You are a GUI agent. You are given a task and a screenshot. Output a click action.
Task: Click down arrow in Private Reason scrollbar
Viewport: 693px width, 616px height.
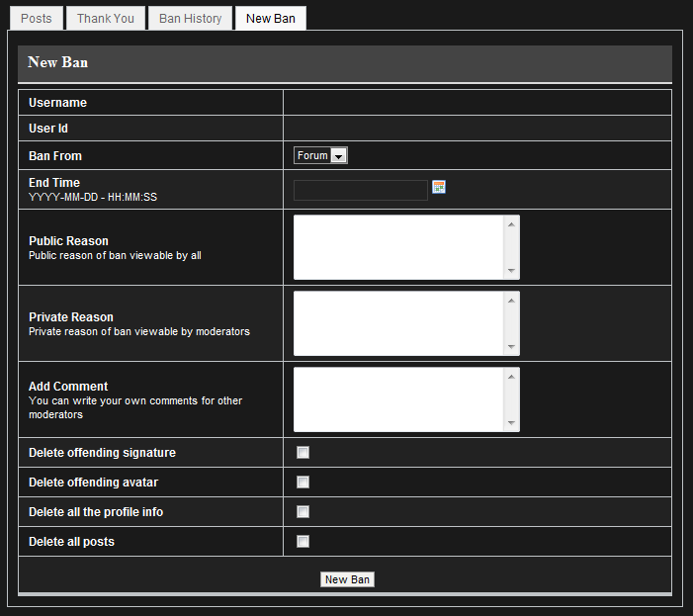pos(511,346)
